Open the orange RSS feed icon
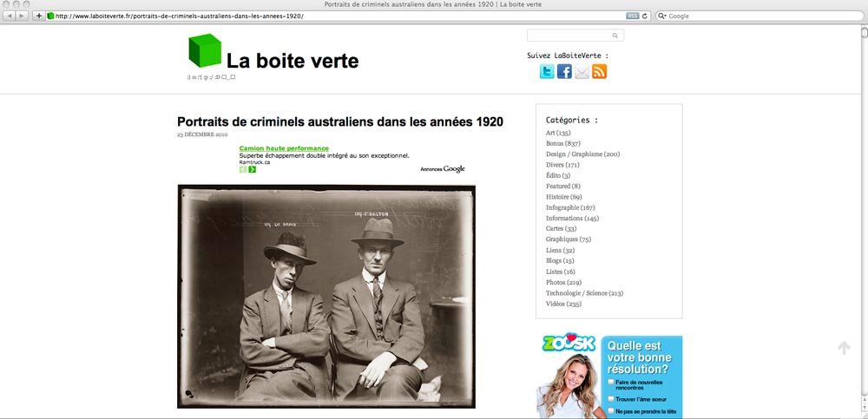Viewport: 868px width, 419px height. (x=599, y=72)
